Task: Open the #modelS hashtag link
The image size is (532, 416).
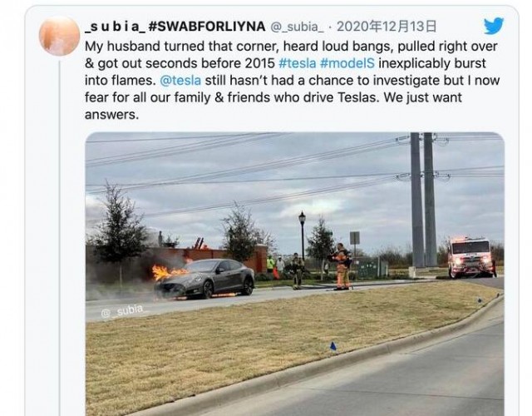Action: (347, 63)
